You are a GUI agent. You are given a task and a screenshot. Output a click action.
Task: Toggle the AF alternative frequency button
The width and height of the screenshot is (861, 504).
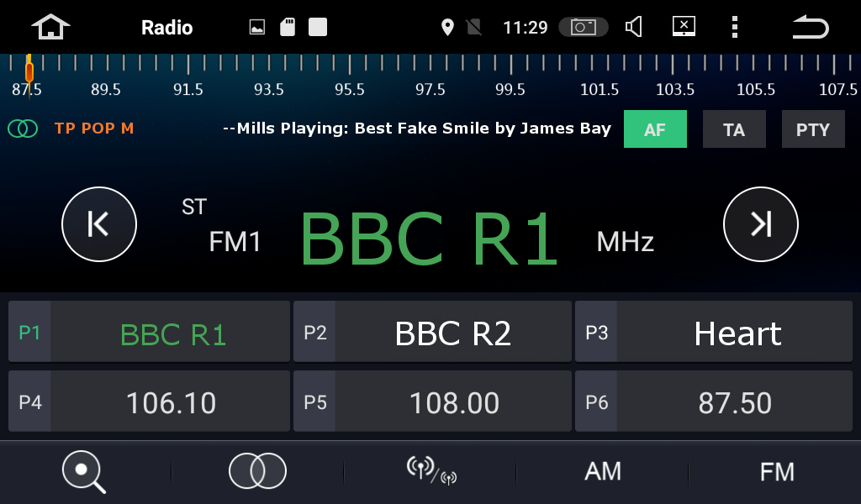pos(655,129)
